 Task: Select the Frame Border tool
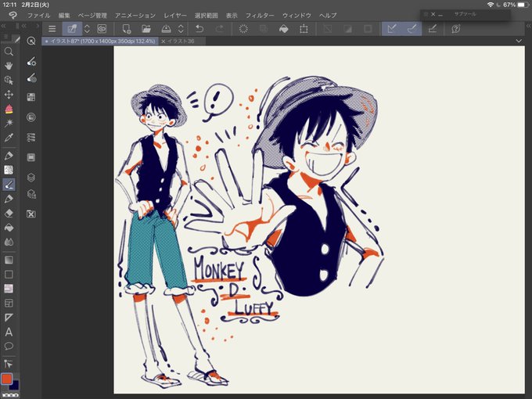click(x=9, y=303)
